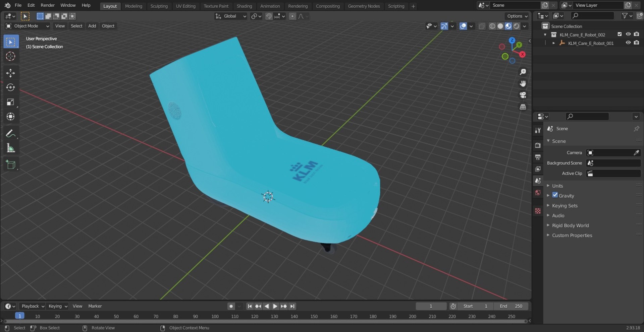
Task: Expand the Units panel
Action: [x=557, y=186]
